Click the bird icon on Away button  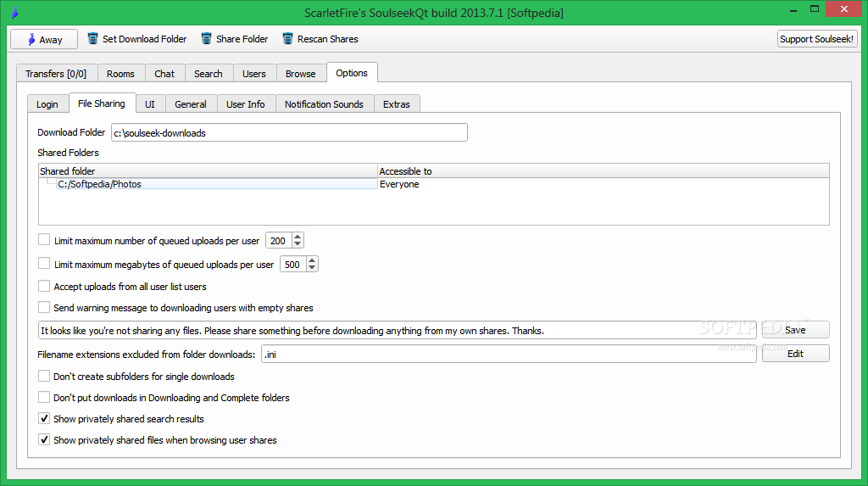[31, 39]
